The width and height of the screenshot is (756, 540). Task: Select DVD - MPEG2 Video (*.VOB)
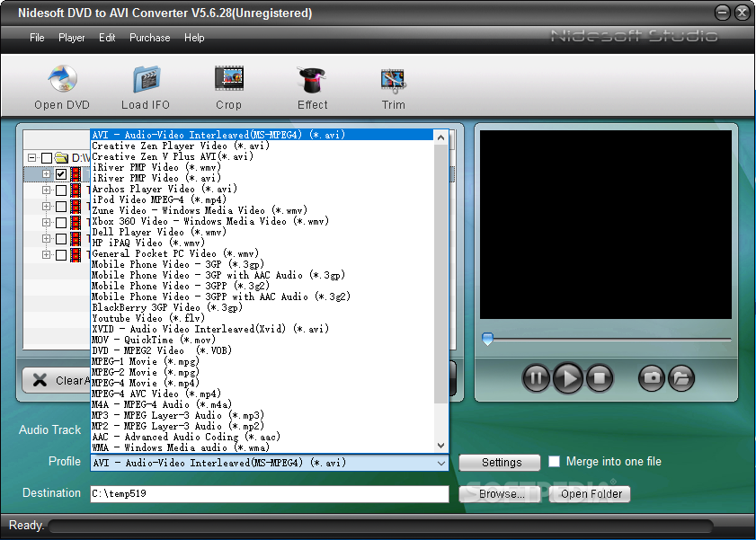point(262,350)
